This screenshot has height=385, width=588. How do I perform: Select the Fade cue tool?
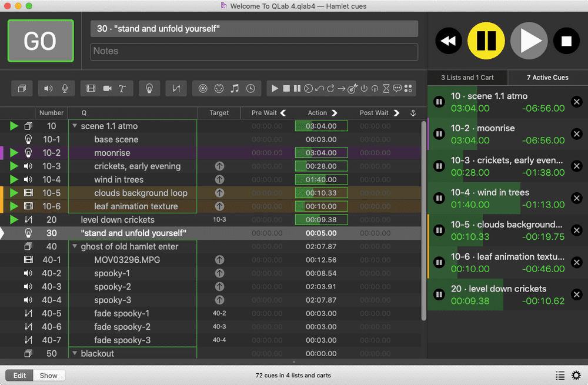tap(176, 88)
